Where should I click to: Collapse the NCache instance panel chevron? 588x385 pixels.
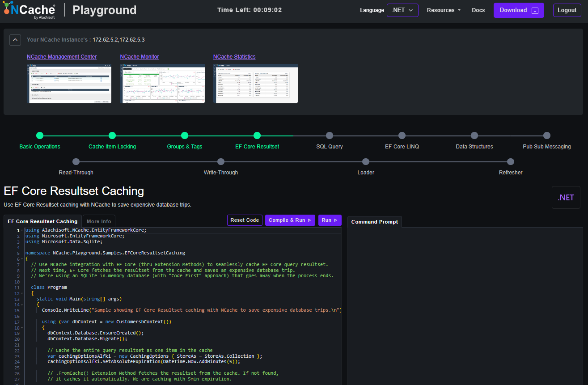pos(15,40)
